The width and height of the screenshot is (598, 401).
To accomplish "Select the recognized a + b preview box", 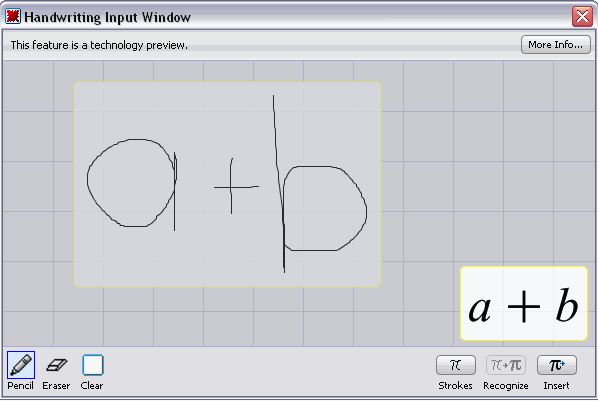I will click(524, 303).
